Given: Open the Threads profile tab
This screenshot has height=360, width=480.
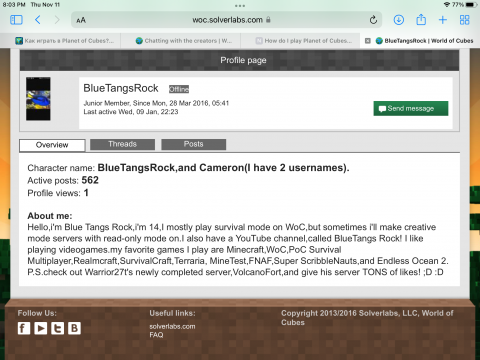Looking at the screenshot, I should (122, 144).
